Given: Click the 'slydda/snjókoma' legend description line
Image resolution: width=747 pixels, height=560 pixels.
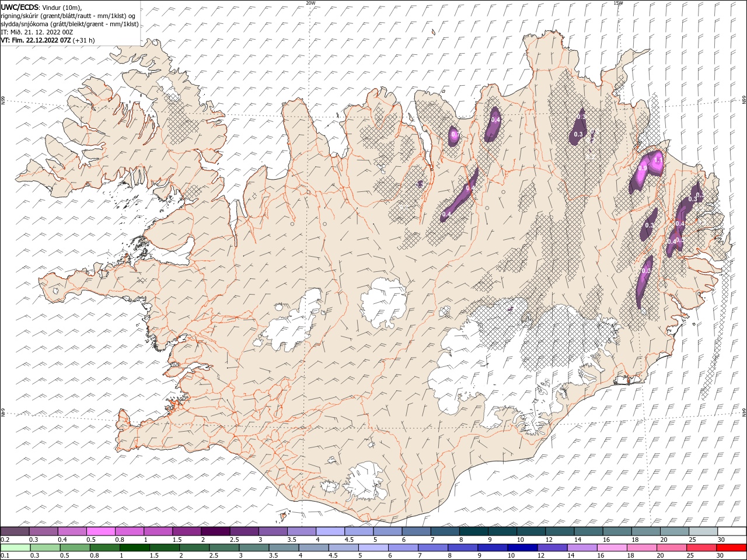Looking at the screenshot, I should point(69,24).
